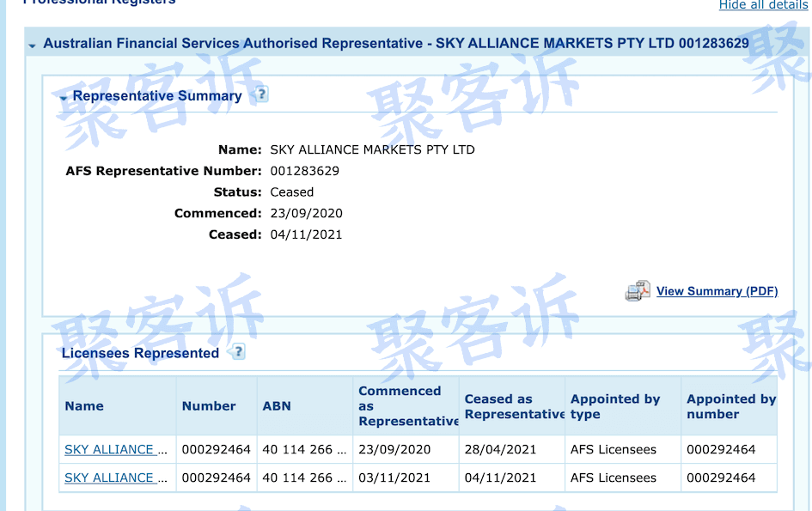Screen dimensions: 812x511
Task: Click the Name column header
Action: tap(118, 406)
